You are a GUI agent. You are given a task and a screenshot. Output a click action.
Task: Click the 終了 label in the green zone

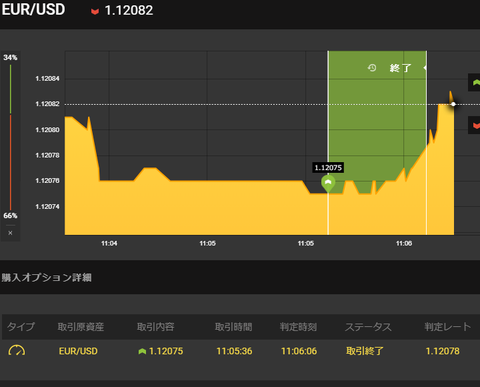[x=401, y=68]
